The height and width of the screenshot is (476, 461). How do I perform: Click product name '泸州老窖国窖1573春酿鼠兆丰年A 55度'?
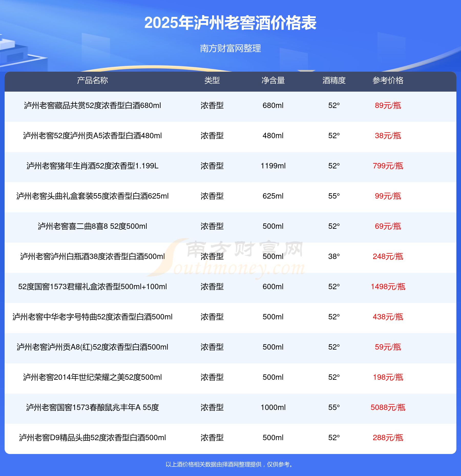point(92,407)
